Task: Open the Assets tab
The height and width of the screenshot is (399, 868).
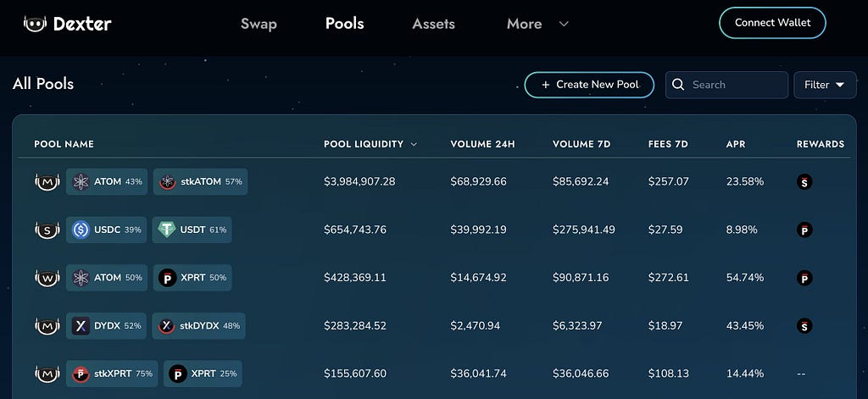Action: [x=433, y=24]
